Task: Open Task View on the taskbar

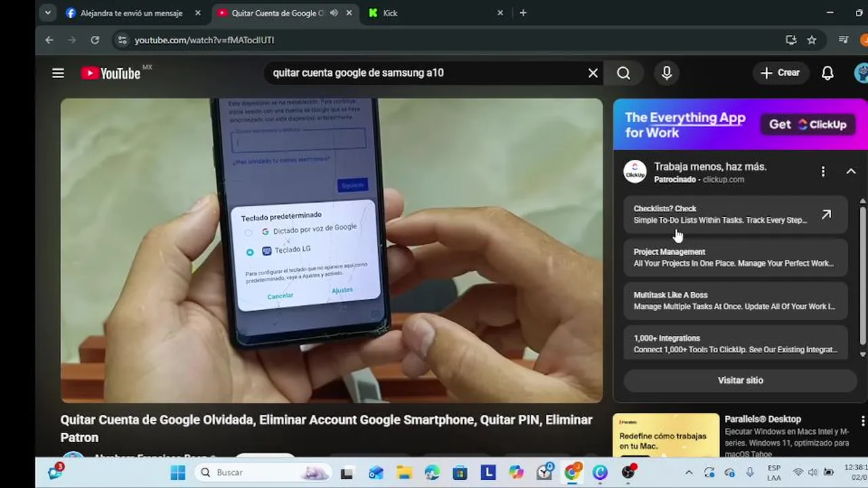Action: point(347,472)
